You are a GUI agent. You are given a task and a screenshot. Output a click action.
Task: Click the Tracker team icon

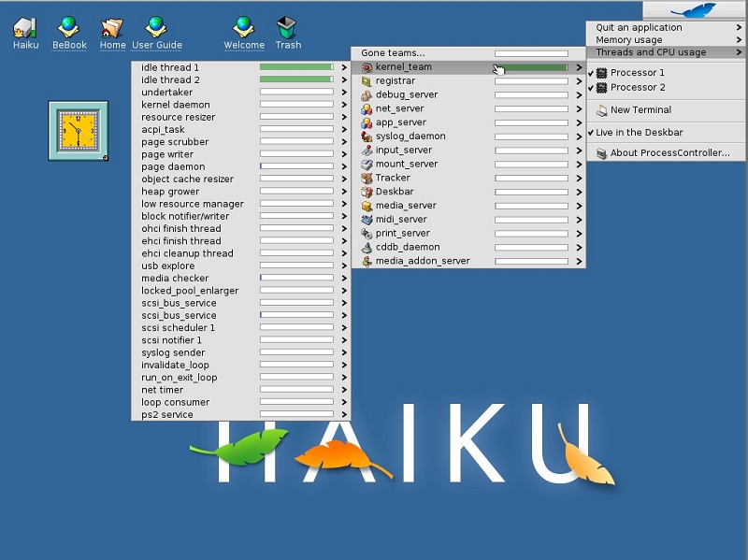point(367,178)
